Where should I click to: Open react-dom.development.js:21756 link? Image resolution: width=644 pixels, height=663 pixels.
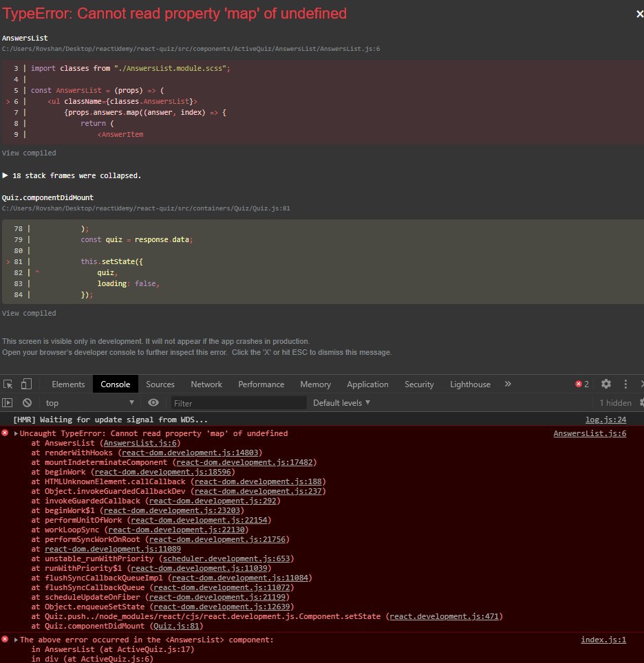point(217,539)
